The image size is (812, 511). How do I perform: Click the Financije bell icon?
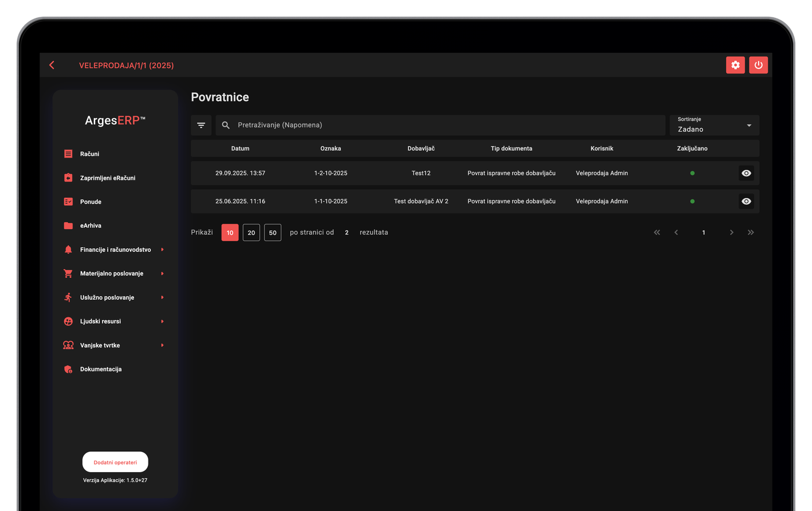(68, 249)
